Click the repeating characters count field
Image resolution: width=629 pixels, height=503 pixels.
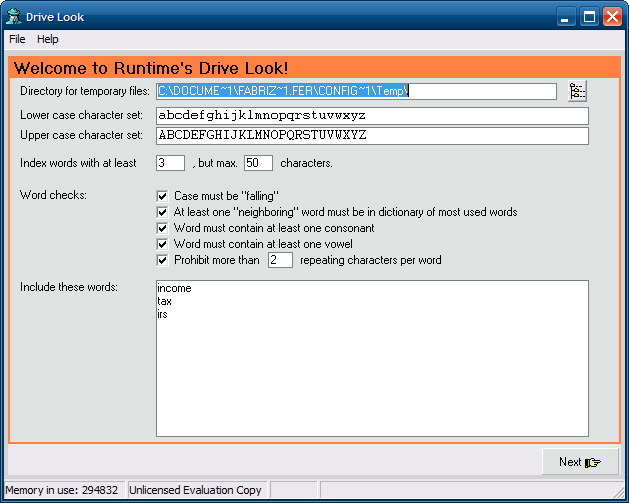pos(280,260)
